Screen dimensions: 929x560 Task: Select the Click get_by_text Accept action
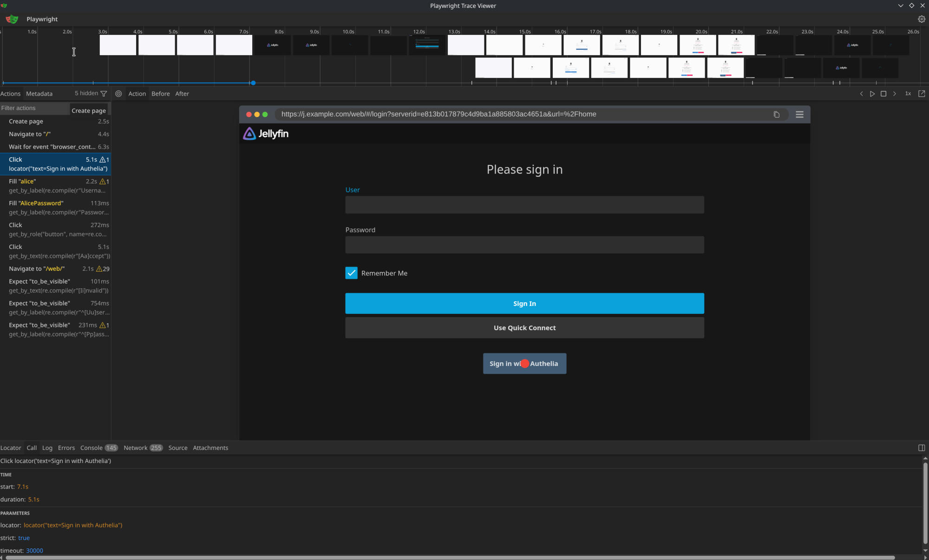pyautogui.click(x=55, y=252)
